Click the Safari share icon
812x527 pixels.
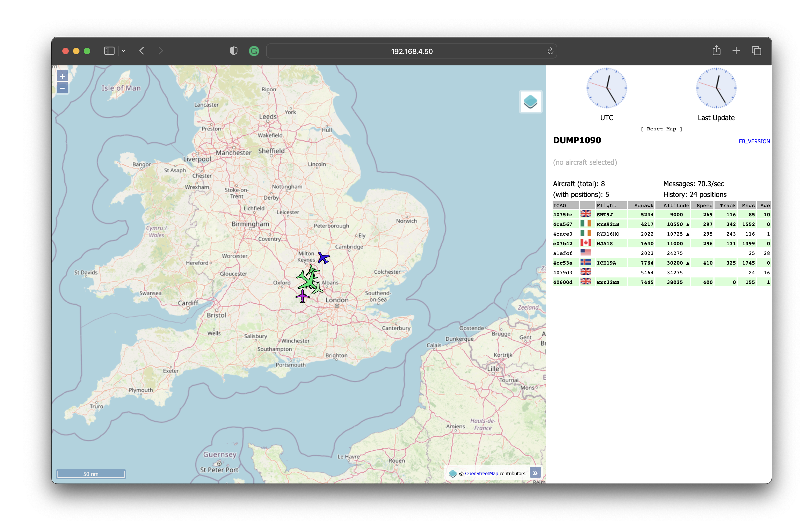point(716,50)
